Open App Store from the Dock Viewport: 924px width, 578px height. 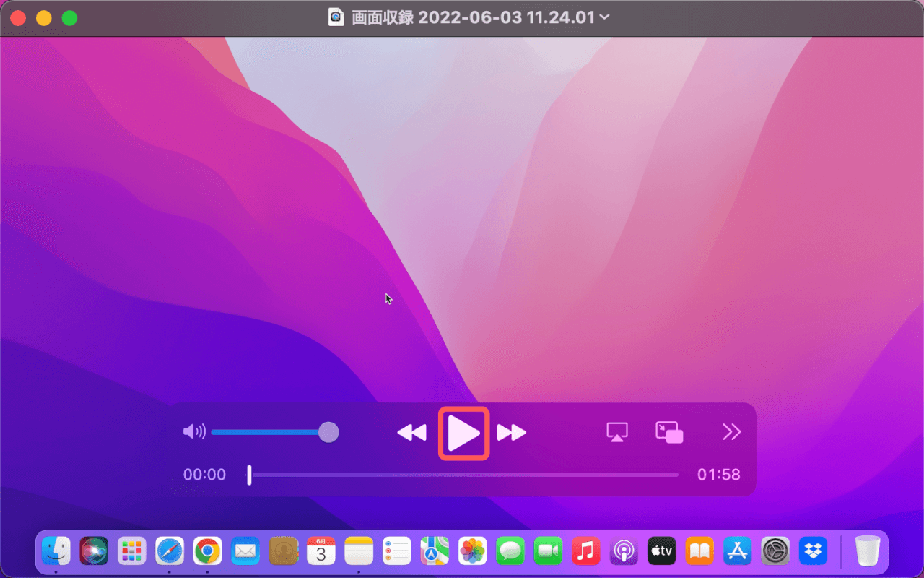pyautogui.click(x=737, y=551)
